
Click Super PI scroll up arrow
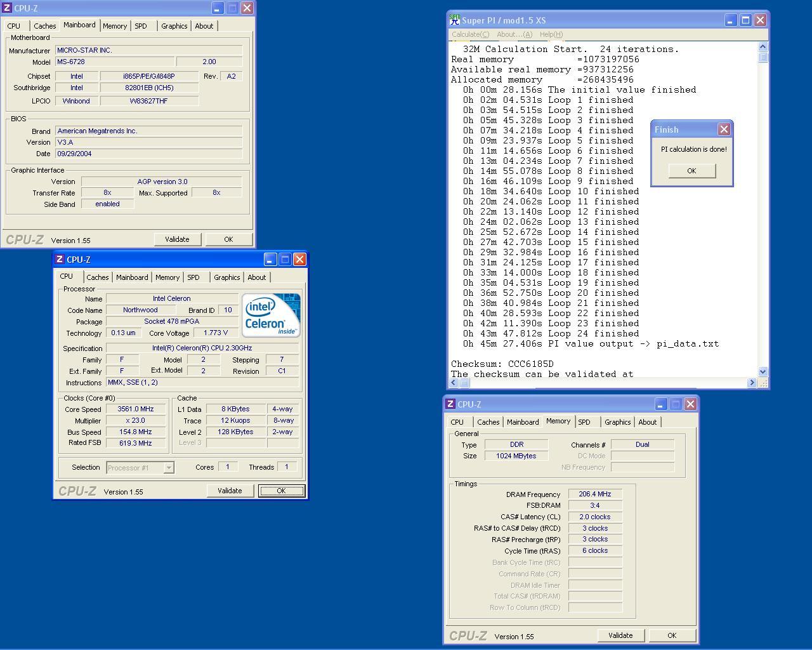pos(763,47)
